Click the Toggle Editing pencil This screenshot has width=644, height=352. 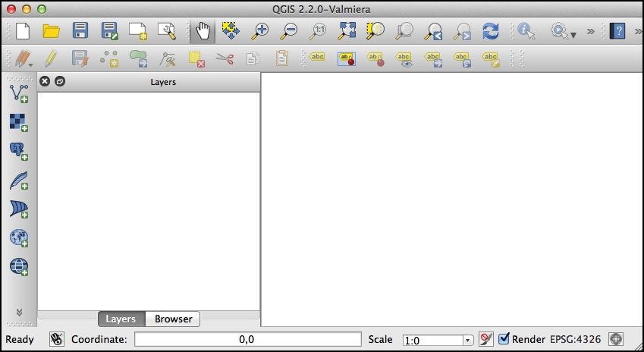[x=51, y=58]
